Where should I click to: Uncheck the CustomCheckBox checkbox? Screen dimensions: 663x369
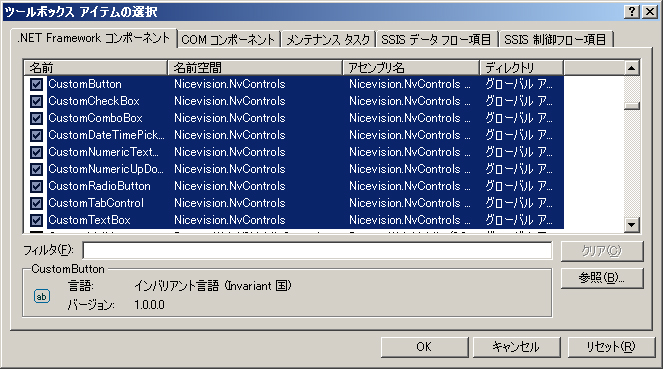(x=36, y=101)
